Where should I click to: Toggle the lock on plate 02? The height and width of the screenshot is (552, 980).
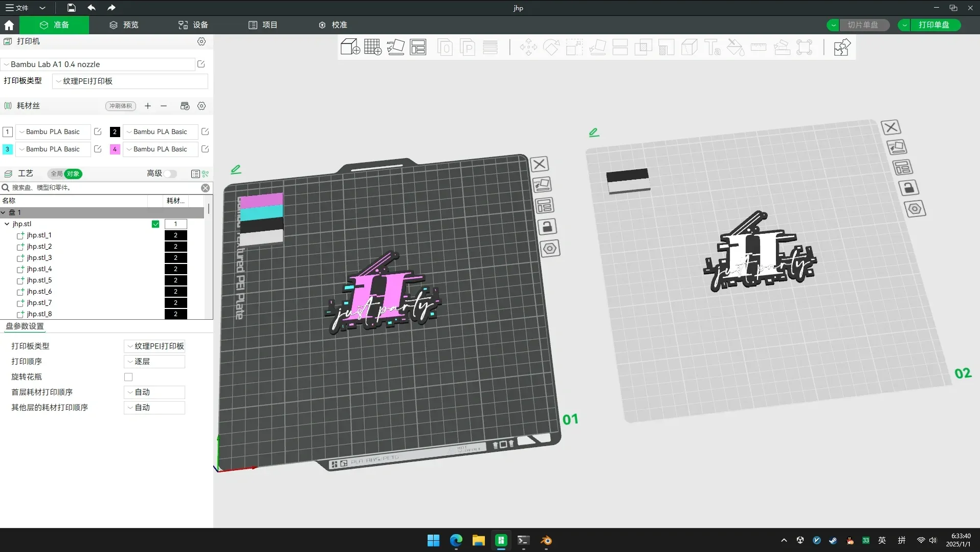point(908,188)
